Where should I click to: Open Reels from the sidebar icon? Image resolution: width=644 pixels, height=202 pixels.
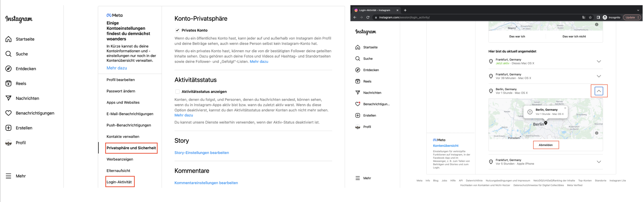pyautogui.click(x=8, y=83)
